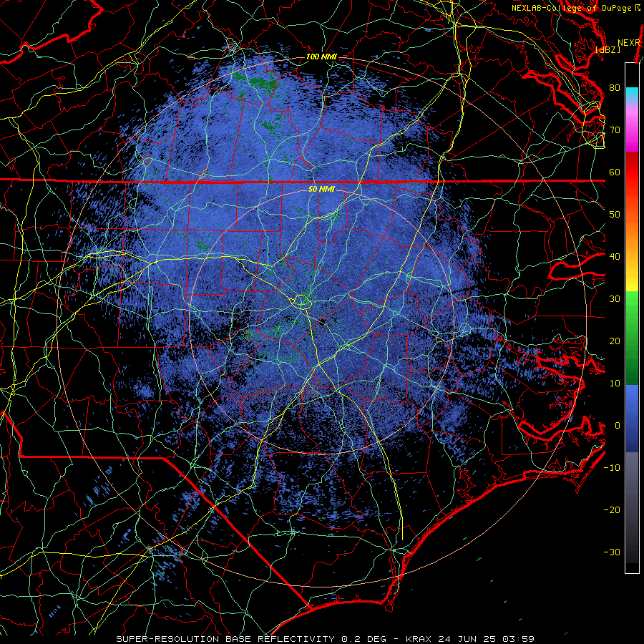This screenshot has height=644, width=644.
Task: Click the 70 value on dBZ scale
Action: 615,130
